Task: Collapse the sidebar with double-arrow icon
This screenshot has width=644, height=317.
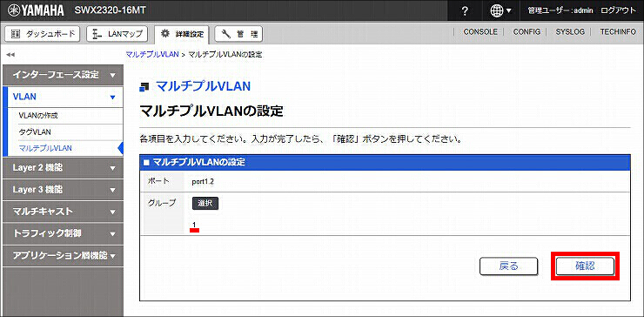Action: (x=10, y=55)
